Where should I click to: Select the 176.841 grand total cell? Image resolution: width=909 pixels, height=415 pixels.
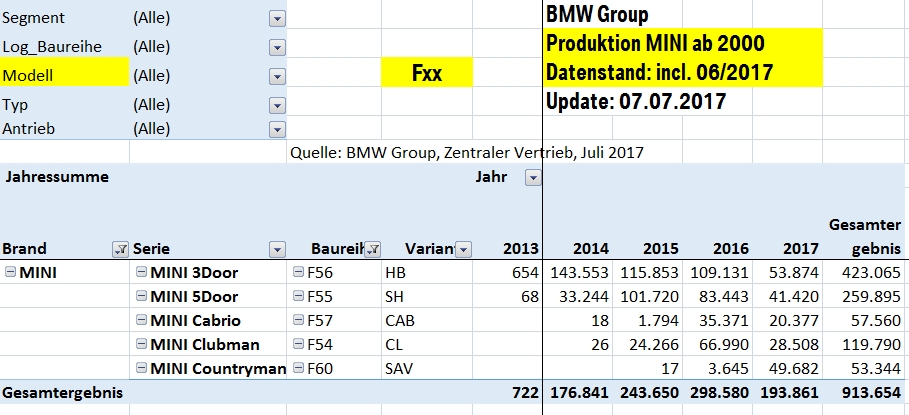click(578, 392)
